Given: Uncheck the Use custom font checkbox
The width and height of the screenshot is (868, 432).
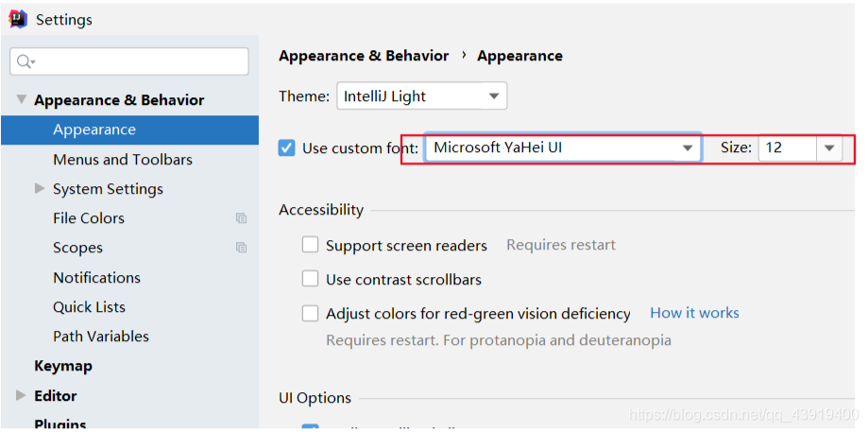Looking at the screenshot, I should pyautogui.click(x=287, y=148).
